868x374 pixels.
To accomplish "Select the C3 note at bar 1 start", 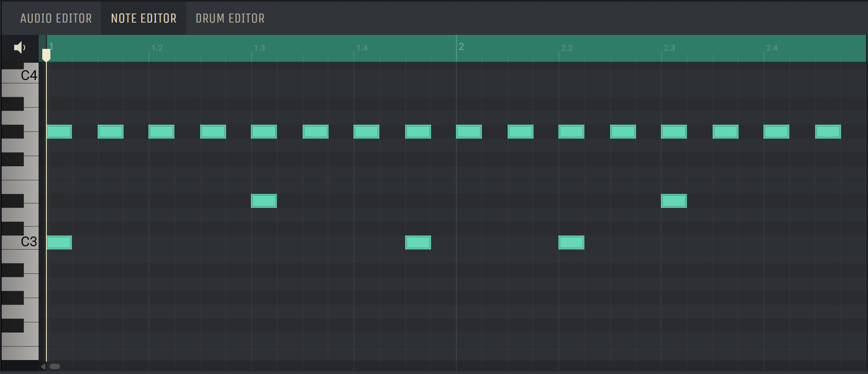I will coord(59,243).
